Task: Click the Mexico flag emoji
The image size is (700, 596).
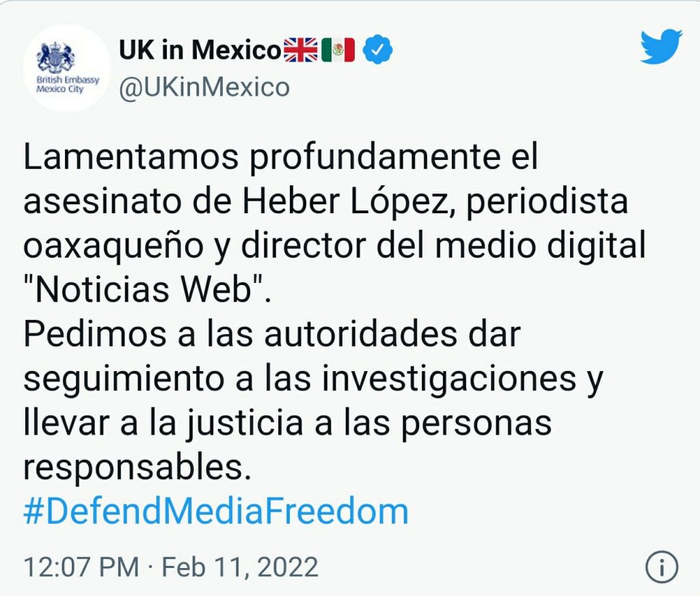Action: (x=338, y=50)
